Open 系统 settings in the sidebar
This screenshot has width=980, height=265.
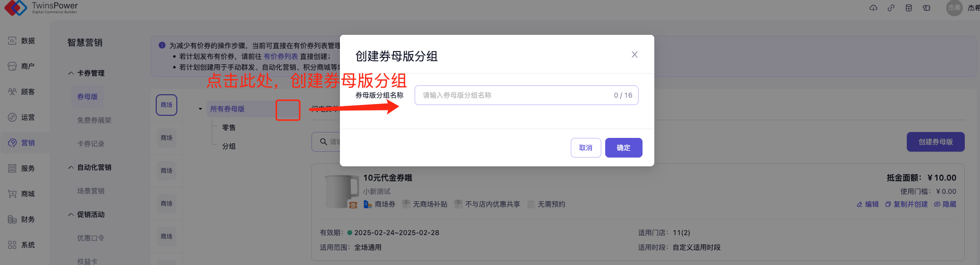[22, 245]
